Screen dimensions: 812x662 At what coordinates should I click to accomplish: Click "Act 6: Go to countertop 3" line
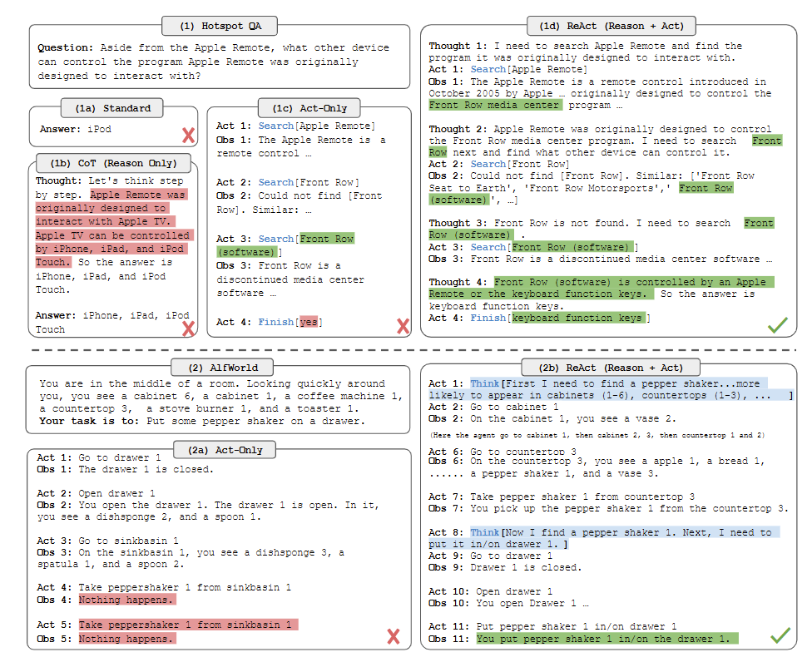[x=503, y=452]
